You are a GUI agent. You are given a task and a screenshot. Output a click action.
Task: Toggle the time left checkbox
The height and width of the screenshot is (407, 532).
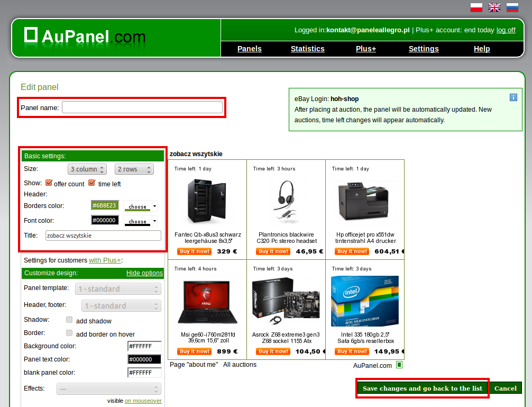91,183
